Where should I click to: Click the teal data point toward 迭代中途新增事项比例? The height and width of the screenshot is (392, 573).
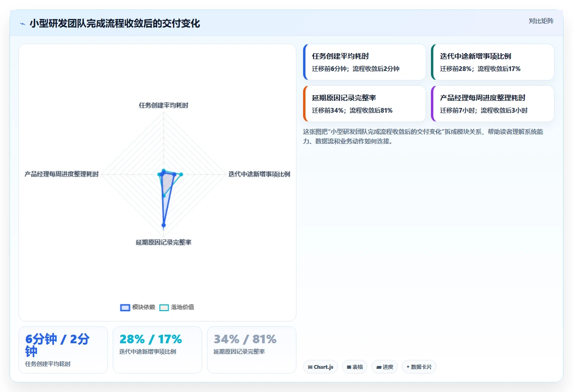[x=180, y=174]
